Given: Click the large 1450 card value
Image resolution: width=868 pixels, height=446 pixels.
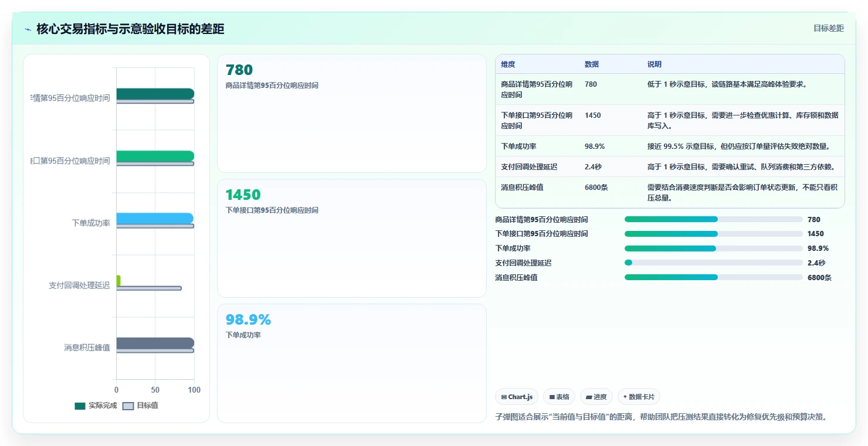Looking at the screenshot, I should pyautogui.click(x=243, y=195).
